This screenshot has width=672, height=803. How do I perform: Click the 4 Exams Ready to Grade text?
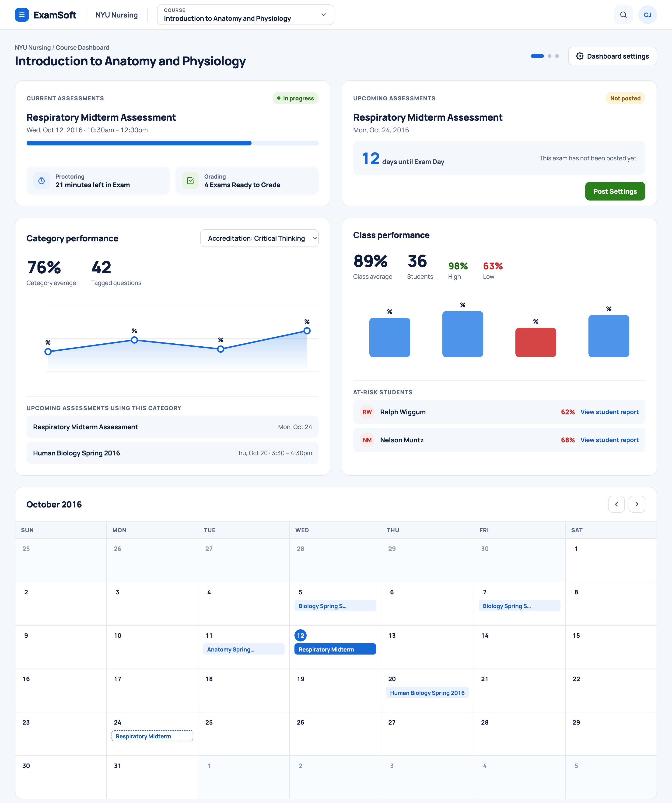point(242,185)
